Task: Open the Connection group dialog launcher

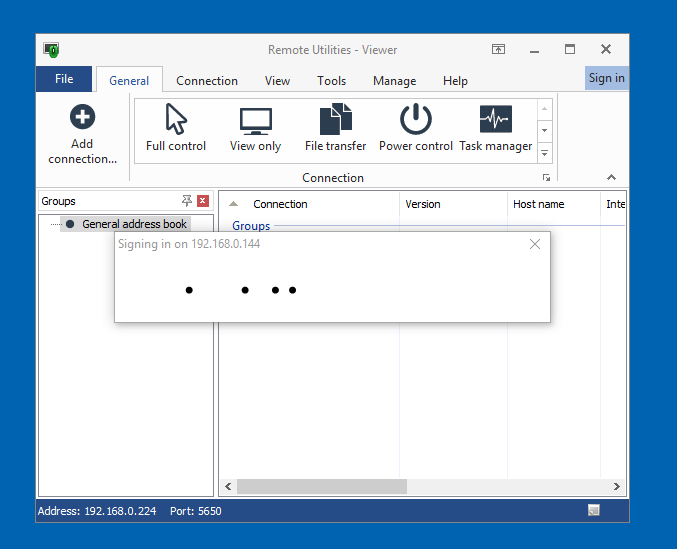Action: (546, 178)
